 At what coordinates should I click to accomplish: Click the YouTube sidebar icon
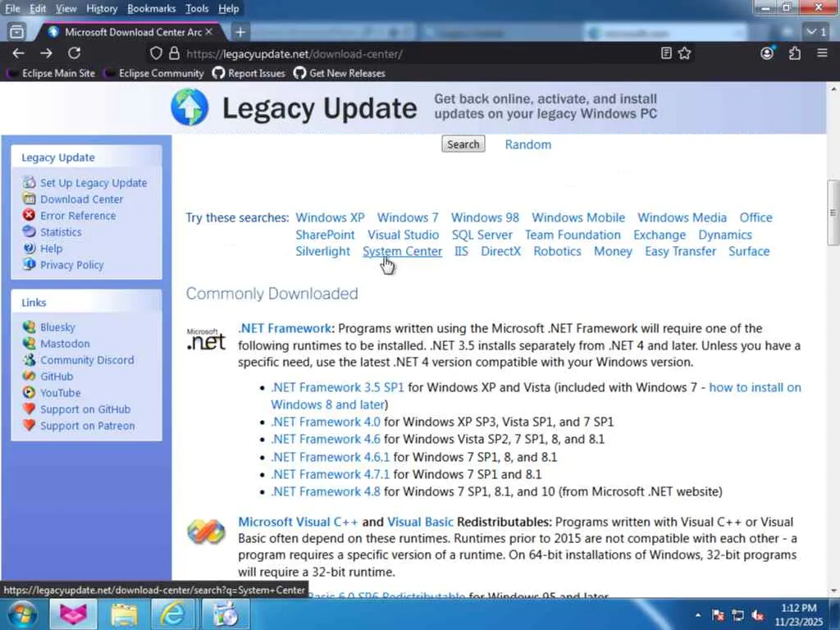tap(29, 392)
